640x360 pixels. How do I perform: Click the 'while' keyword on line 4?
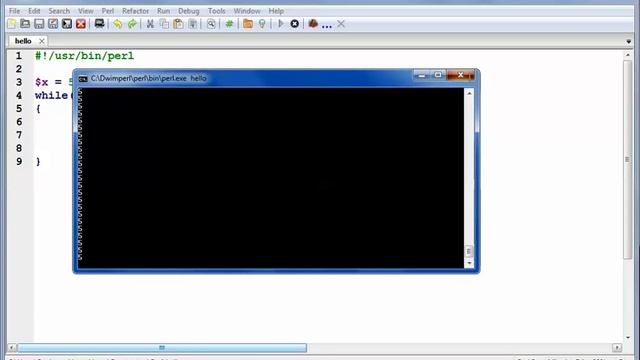[51, 96]
